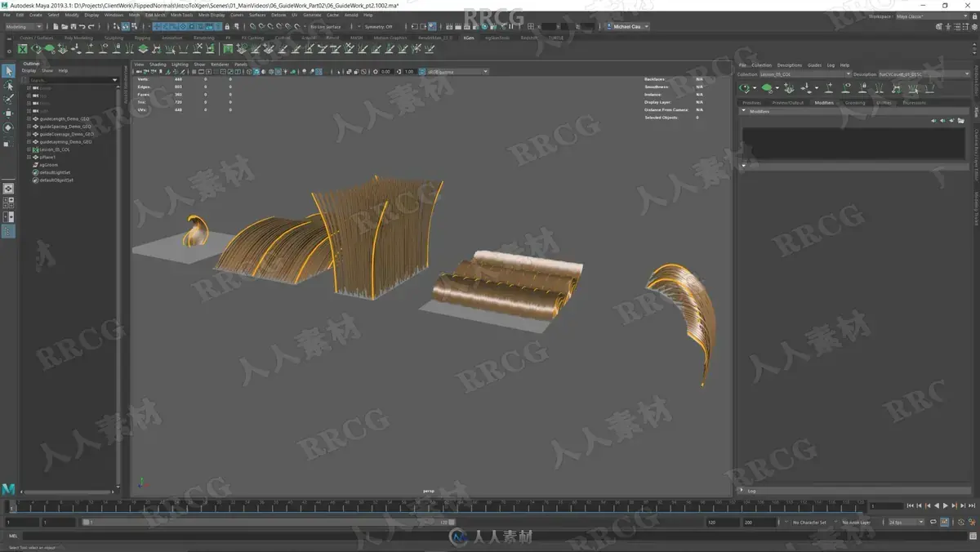This screenshot has height=552, width=980.
Task: Open the 24 fps frame rate selector
Action: (x=906, y=522)
